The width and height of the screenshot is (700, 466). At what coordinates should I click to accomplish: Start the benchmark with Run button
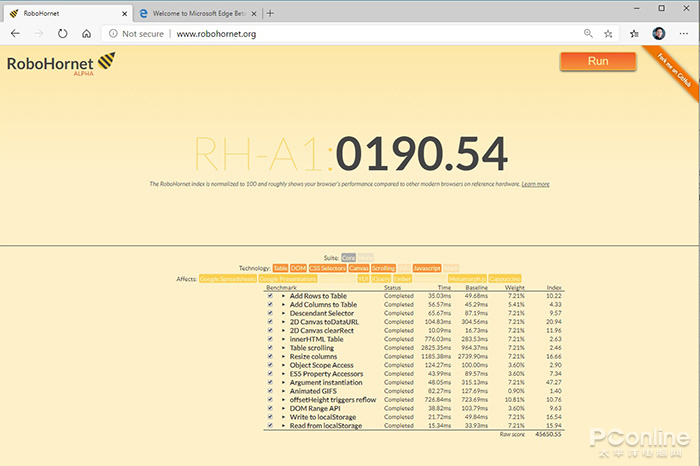(598, 61)
